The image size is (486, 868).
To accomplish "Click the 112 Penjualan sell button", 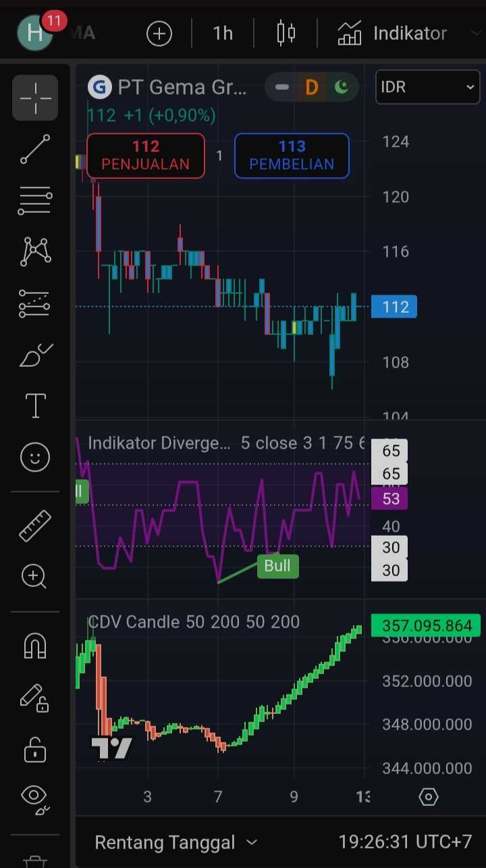I will click(146, 155).
